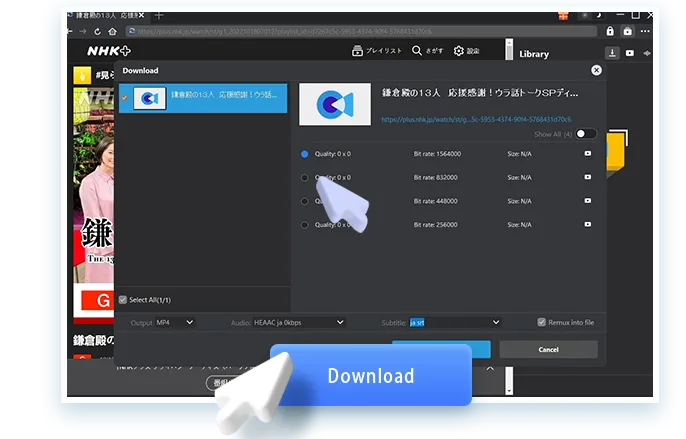Click the large video thumbnail in details pane

click(x=335, y=104)
